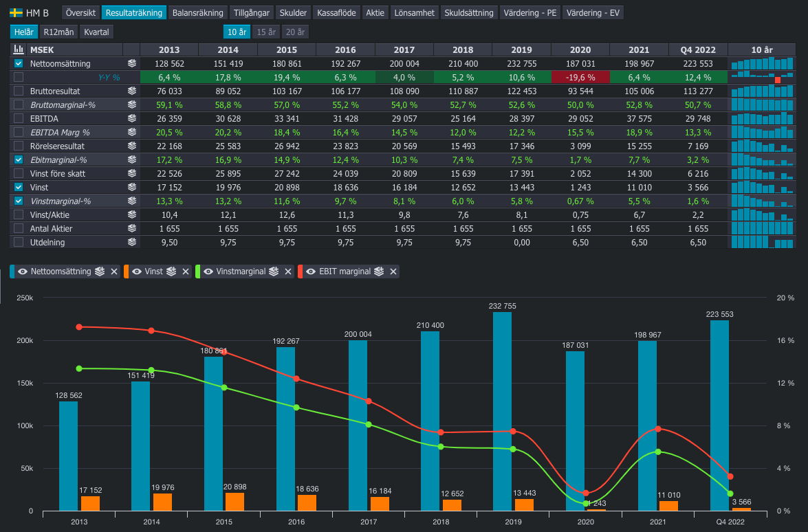
Task: Click stack icon on Vinstmarginal legend chip
Action: point(273,271)
